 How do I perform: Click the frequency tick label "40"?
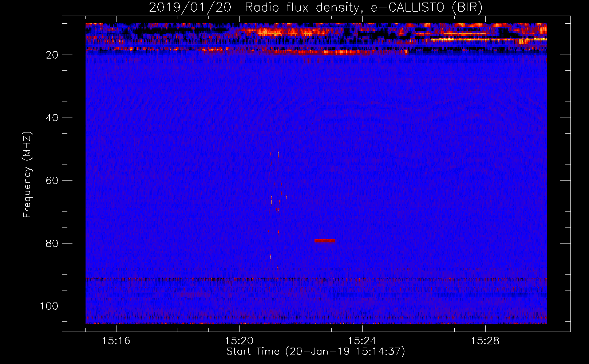click(x=52, y=118)
